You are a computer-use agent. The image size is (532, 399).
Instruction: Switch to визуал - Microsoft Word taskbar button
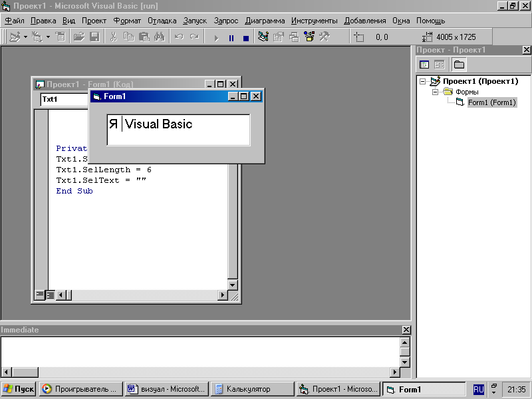[x=167, y=389]
